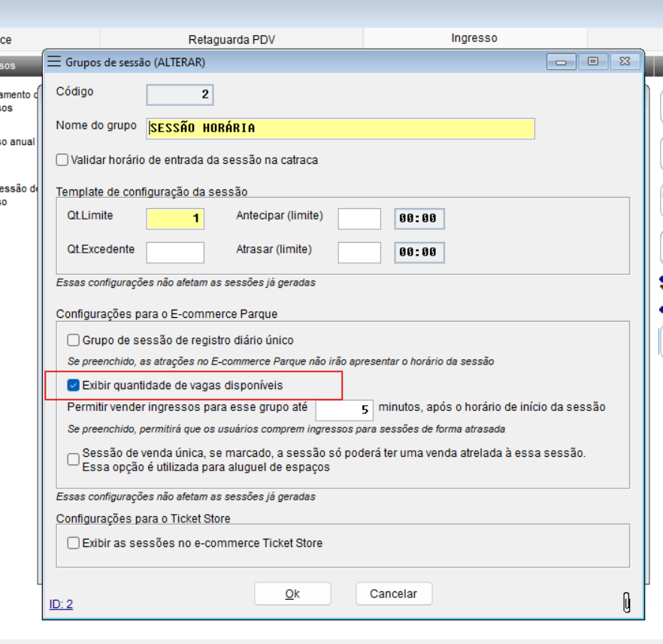Image resolution: width=663 pixels, height=644 pixels.
Task: Uncheck Exibir quantidade de vagas disponíveis
Action: (x=73, y=385)
